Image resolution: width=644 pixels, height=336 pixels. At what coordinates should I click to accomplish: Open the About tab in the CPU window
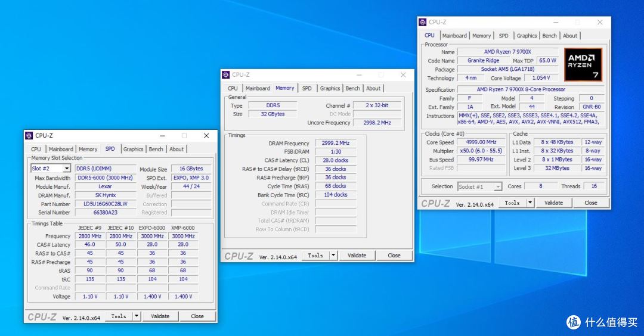click(570, 36)
